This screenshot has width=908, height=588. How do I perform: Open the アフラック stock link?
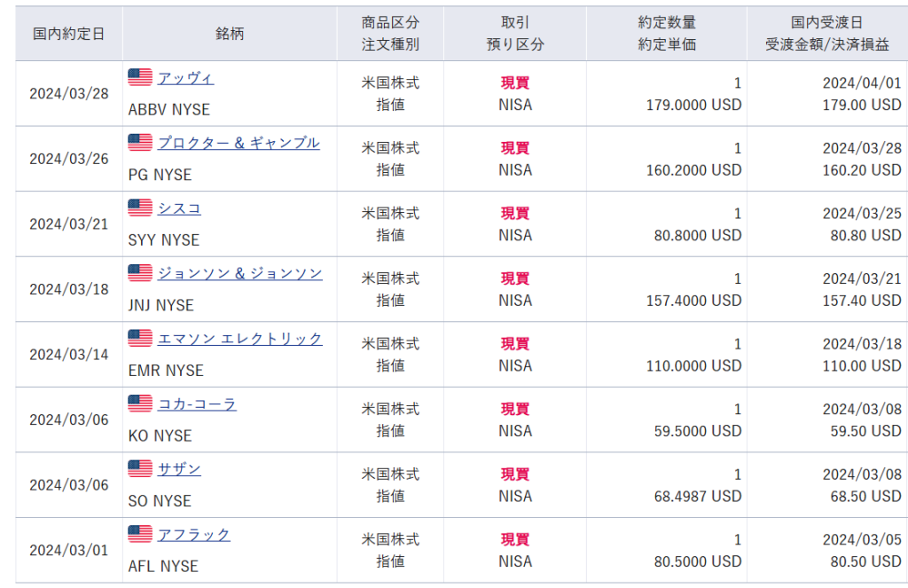(x=193, y=535)
